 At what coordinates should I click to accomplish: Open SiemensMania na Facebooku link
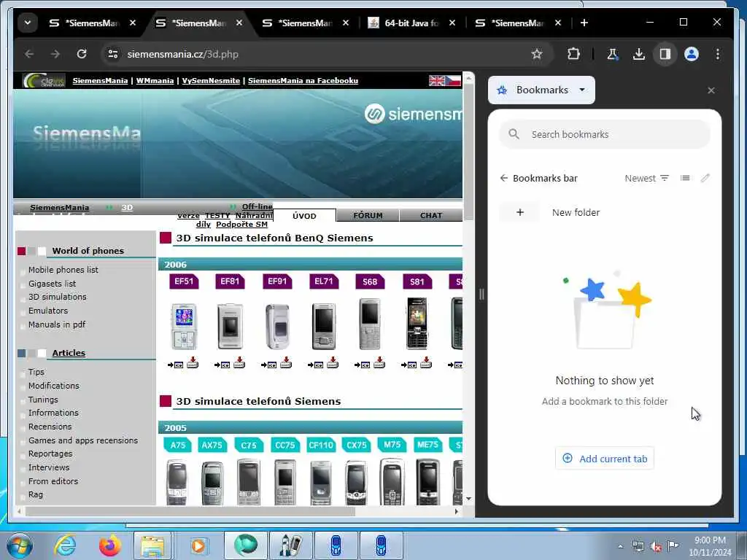tap(303, 80)
